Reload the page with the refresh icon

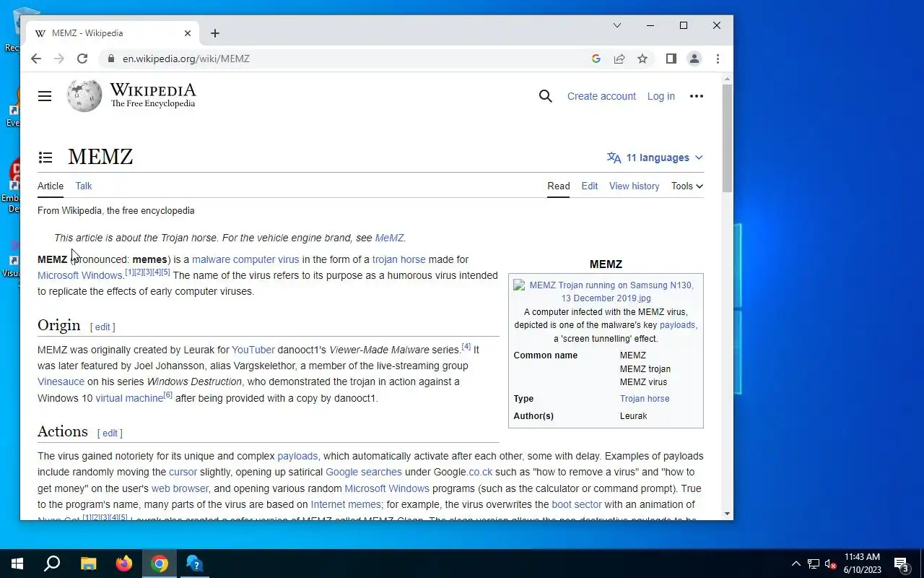tap(82, 59)
